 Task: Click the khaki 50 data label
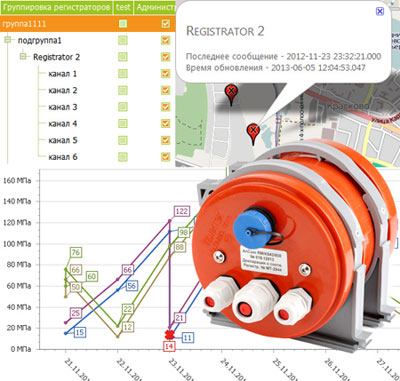pos(76,287)
